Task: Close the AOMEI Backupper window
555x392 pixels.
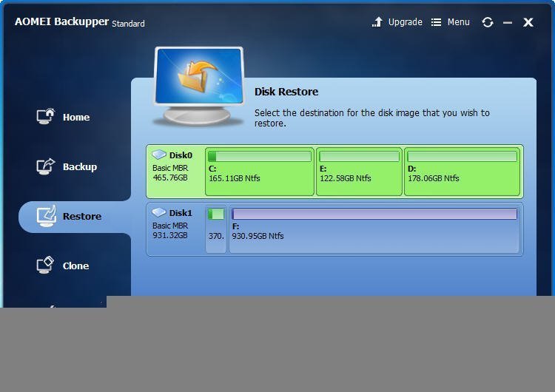Action: coord(528,22)
